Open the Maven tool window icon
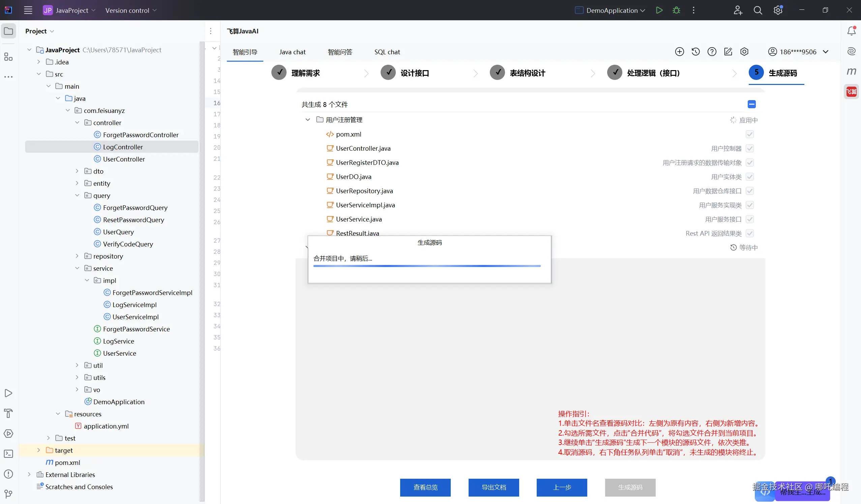 pyautogui.click(x=851, y=71)
